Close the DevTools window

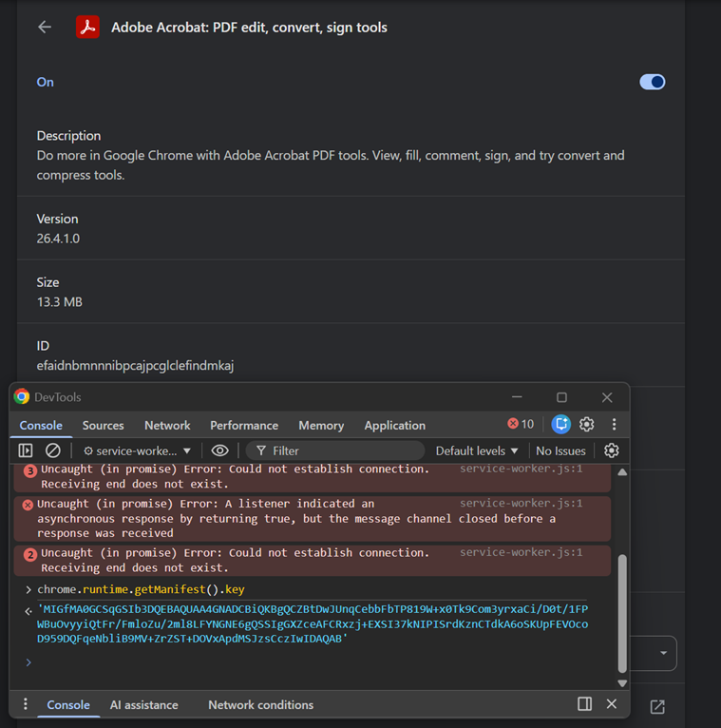(x=607, y=397)
